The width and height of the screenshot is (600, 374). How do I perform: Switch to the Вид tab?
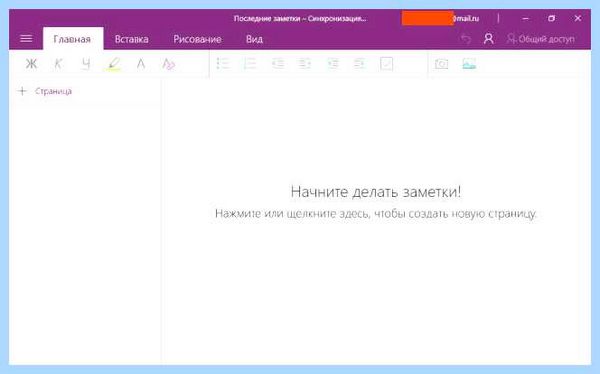pos(254,39)
